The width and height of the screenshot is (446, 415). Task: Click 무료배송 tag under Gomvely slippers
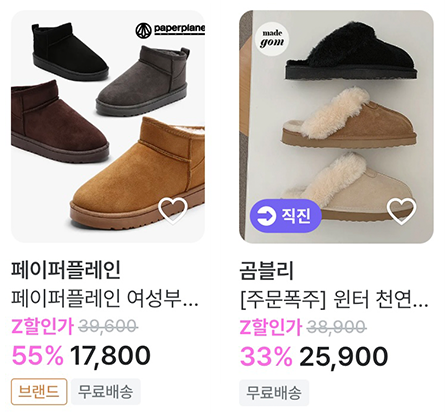tap(274, 393)
